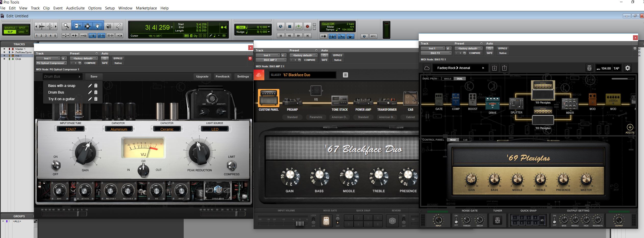Select the Scrubber speaker tool
Screen dimensions: 644x238
pos(109,26)
